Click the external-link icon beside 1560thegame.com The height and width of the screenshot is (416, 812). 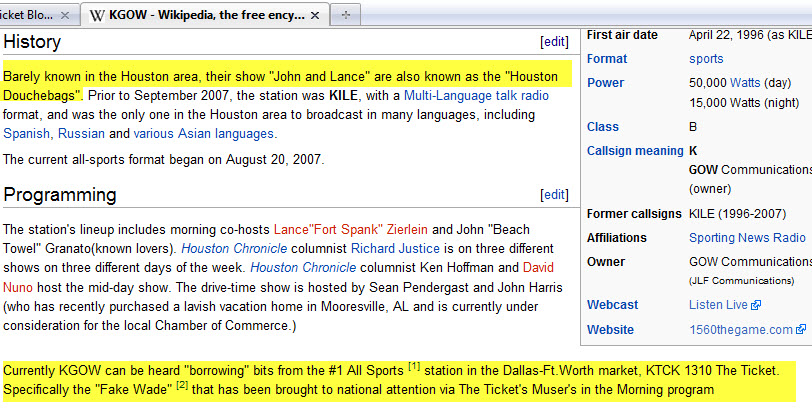click(x=801, y=329)
